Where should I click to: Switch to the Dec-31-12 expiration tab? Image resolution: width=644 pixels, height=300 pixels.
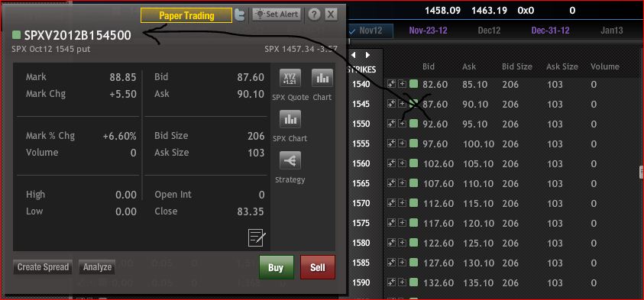[550, 31]
